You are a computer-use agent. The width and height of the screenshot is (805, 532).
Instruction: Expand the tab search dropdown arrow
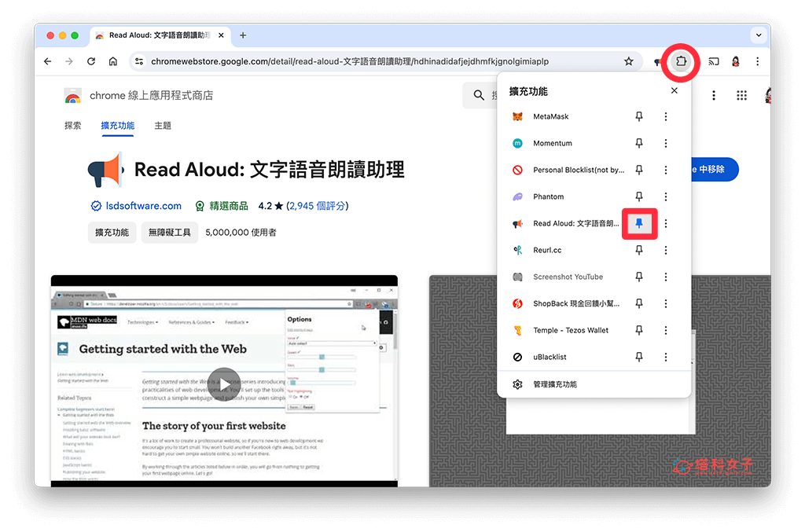click(759, 35)
